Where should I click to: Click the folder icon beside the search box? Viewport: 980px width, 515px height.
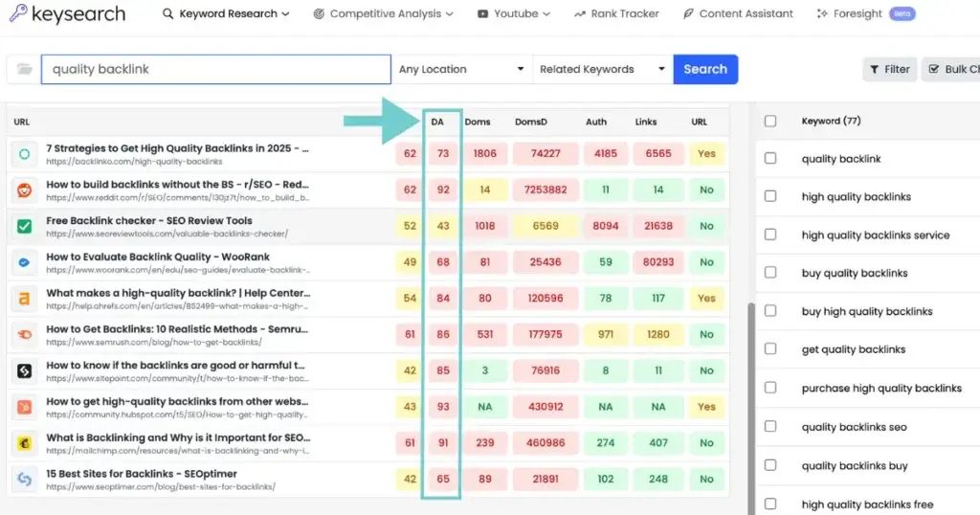tap(24, 69)
